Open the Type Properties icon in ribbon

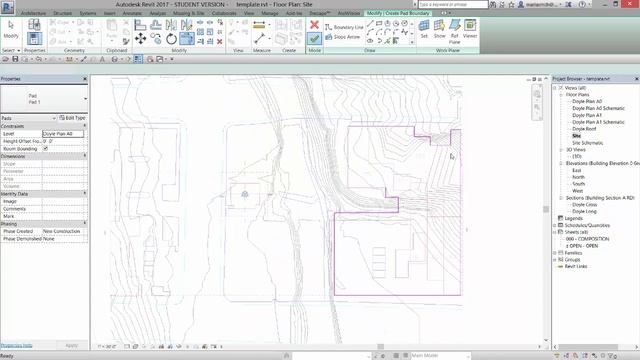[34, 24]
